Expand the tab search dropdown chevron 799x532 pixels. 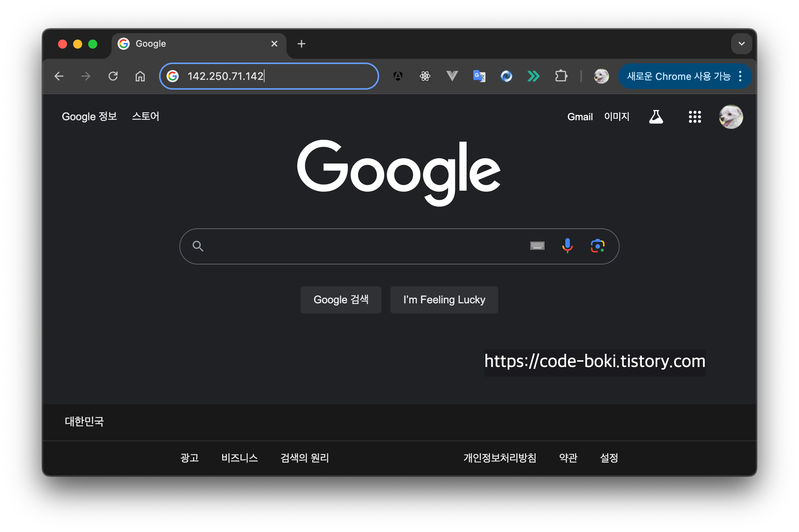tap(741, 44)
